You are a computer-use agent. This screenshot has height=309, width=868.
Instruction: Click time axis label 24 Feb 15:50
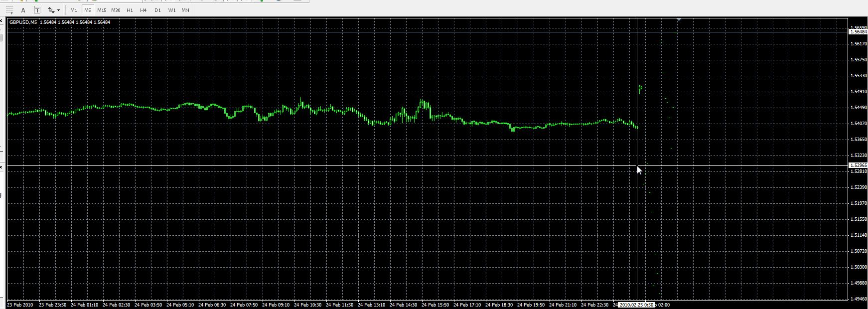tap(435, 305)
